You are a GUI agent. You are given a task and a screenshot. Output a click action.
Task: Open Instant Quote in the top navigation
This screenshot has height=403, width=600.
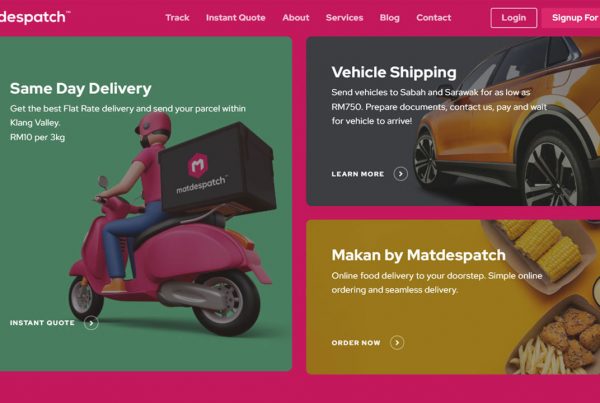tap(235, 18)
